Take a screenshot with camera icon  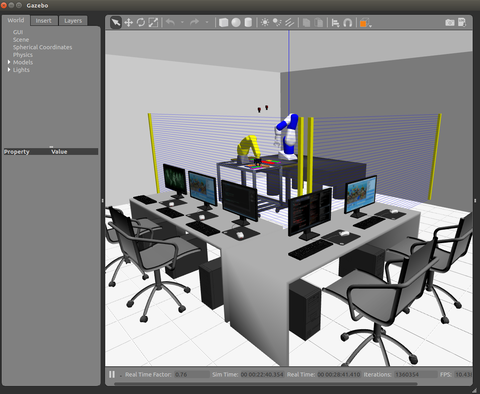point(450,22)
